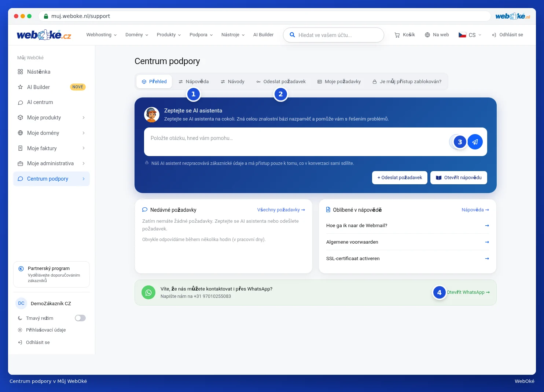Switch to the Návody tab
Screen dimensions: 544x392
point(232,82)
